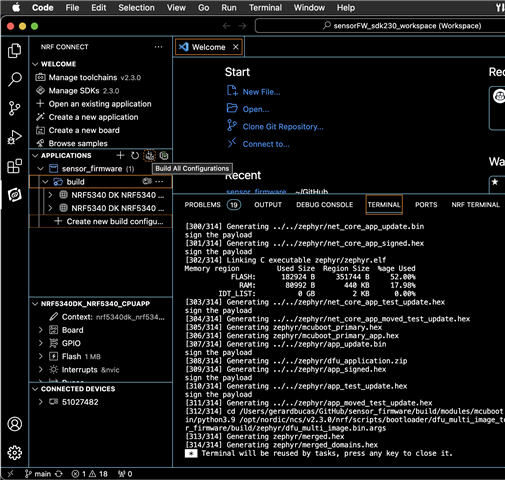Viewport: 505px width, 480px height.
Task: Click the main branch indicator
Action: 38,474
